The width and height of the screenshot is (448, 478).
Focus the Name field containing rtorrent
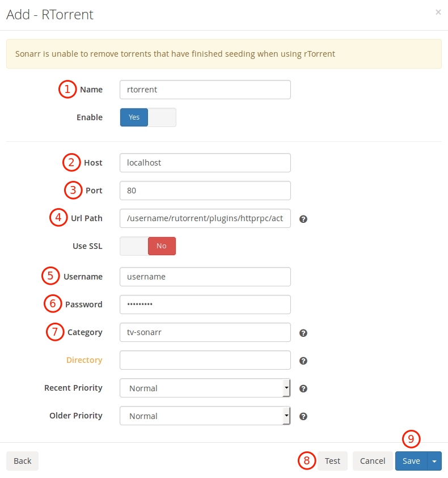[x=205, y=90]
